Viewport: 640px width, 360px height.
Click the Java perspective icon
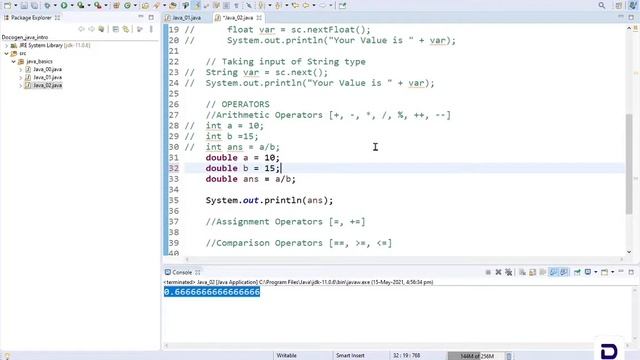632,5
